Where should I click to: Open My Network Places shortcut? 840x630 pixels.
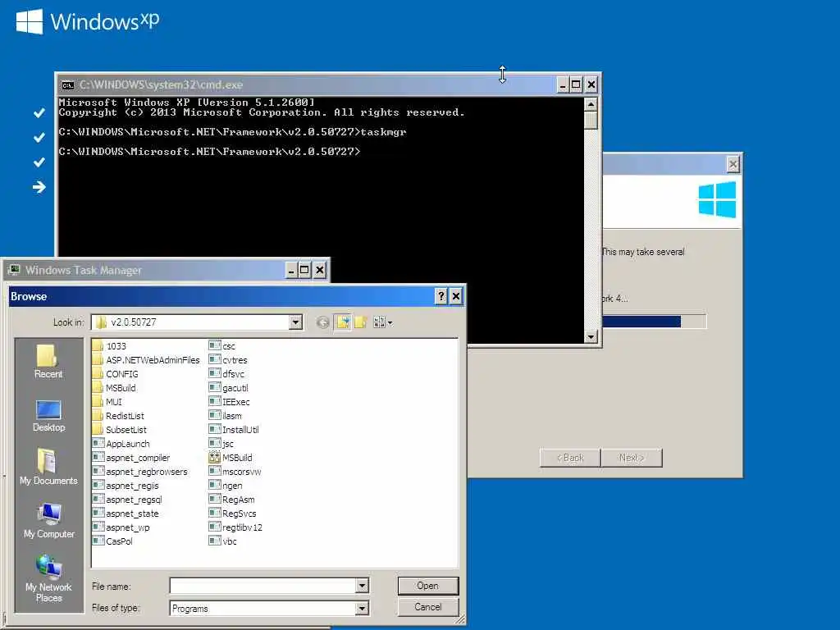tap(48, 579)
